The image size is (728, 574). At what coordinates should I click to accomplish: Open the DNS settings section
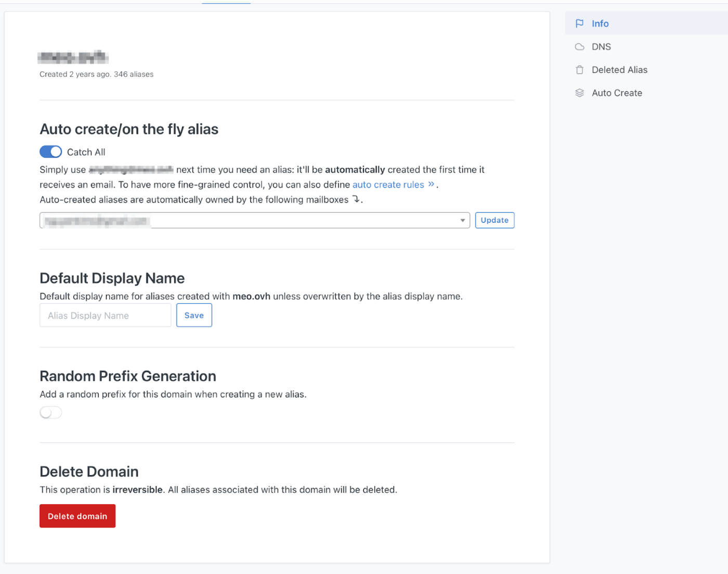pyautogui.click(x=601, y=46)
